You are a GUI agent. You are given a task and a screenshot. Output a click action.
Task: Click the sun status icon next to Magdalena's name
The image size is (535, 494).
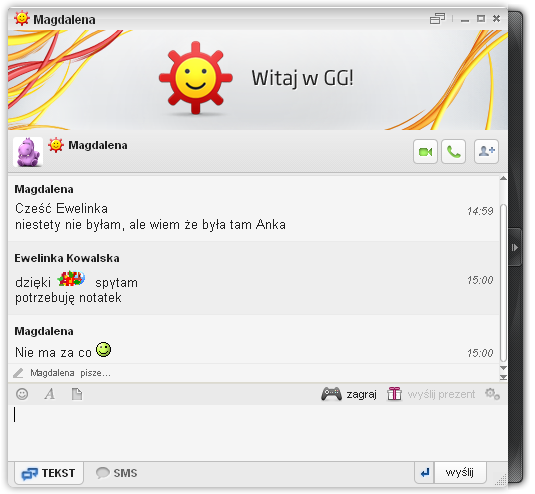coord(56,145)
